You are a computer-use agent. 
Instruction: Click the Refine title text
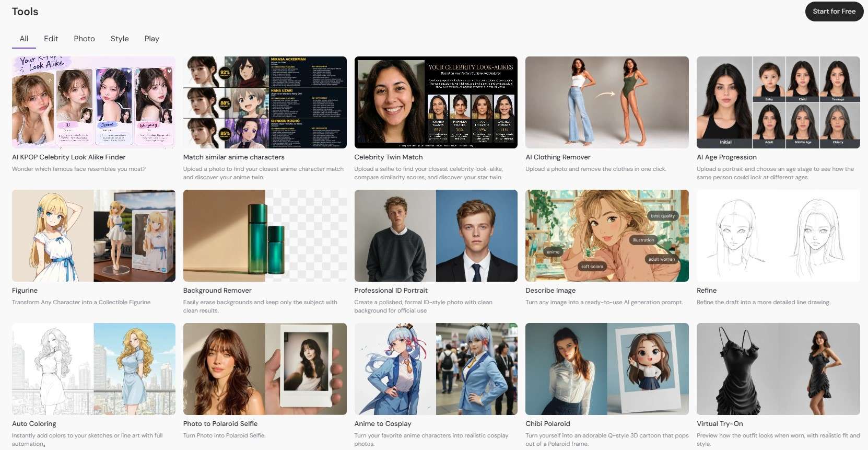coord(707,291)
